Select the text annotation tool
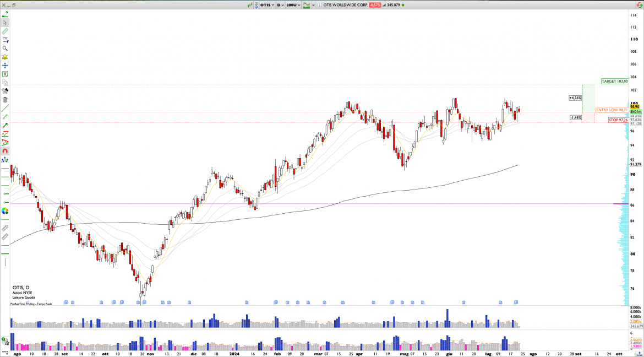The image size is (644, 357). pyautogui.click(x=5, y=74)
